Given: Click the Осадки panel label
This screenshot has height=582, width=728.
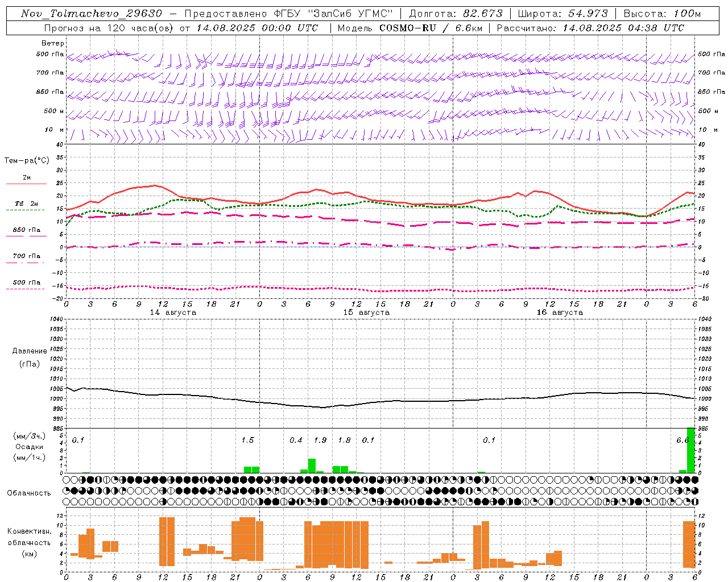Looking at the screenshot, I should pyautogui.click(x=30, y=447).
